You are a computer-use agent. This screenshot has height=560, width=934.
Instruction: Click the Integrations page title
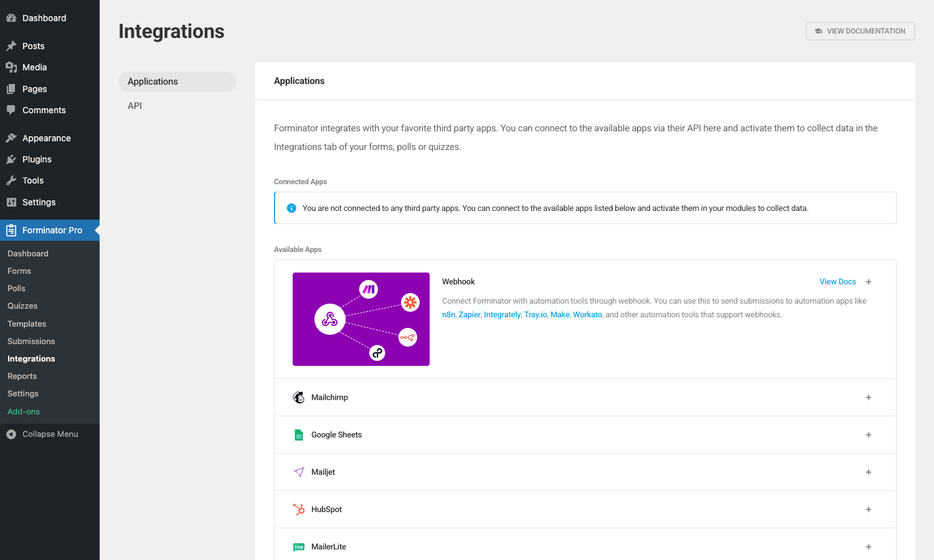171,31
